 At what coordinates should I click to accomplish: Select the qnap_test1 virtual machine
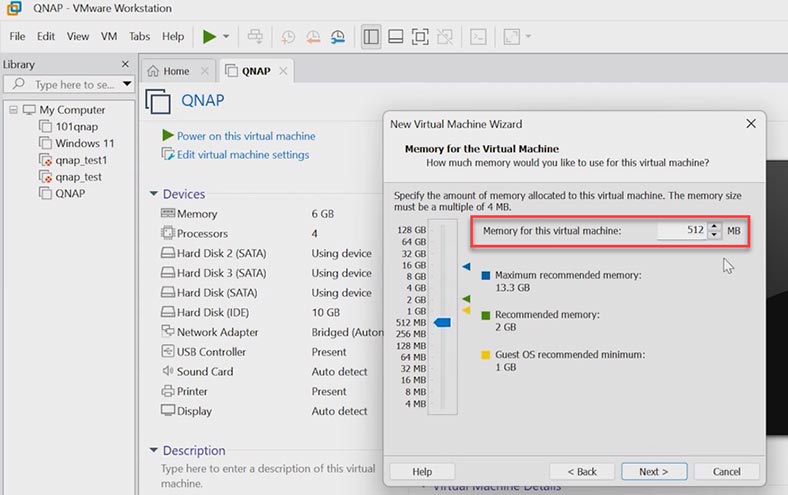pos(81,160)
